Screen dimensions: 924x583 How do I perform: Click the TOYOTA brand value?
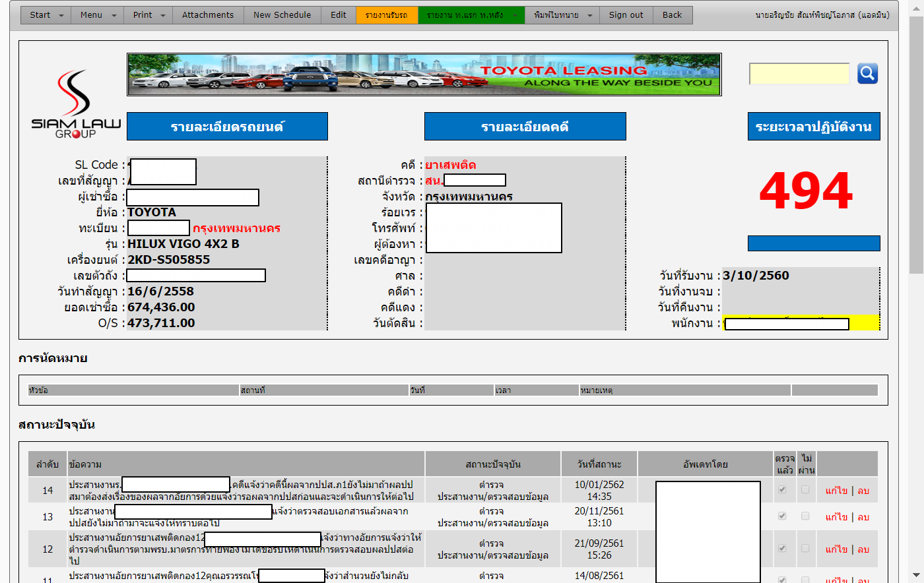(x=152, y=212)
